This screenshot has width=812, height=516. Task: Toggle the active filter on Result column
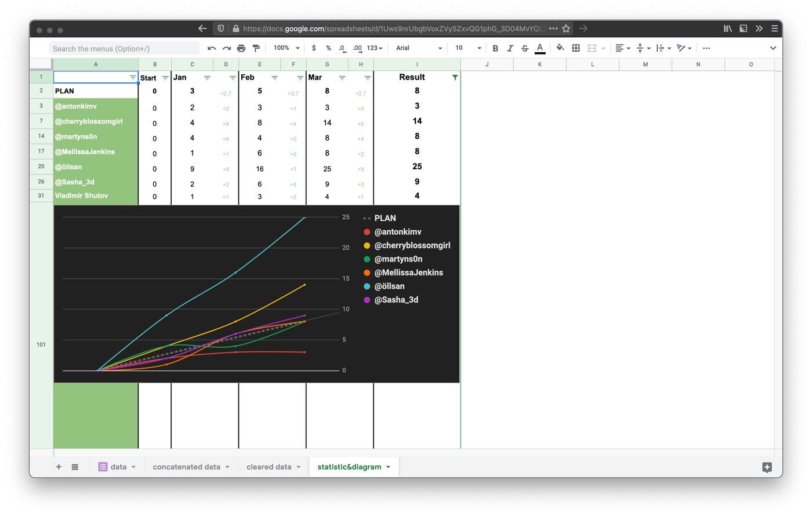455,77
